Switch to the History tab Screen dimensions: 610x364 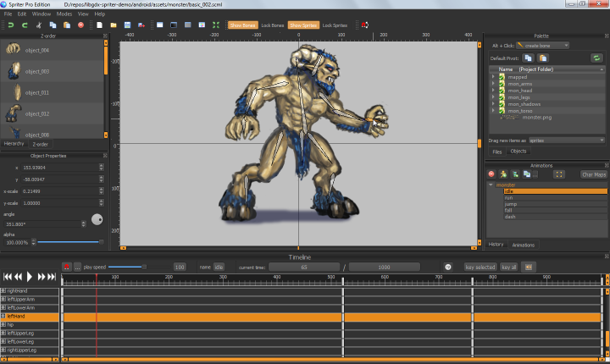496,245
